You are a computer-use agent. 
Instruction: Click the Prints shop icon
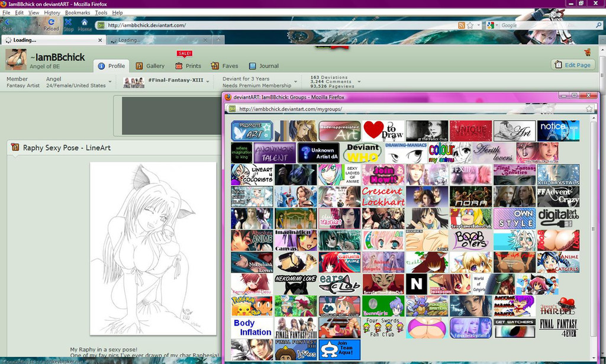[x=179, y=66]
